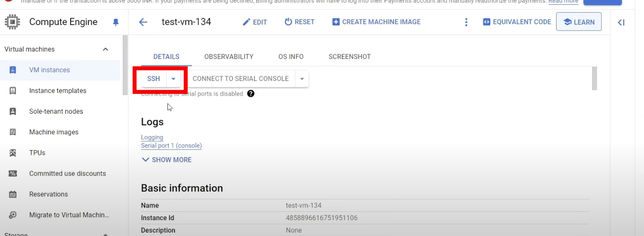Image resolution: width=644 pixels, height=236 pixels.
Task: Collapse the right side panel toggle
Action: [621, 23]
